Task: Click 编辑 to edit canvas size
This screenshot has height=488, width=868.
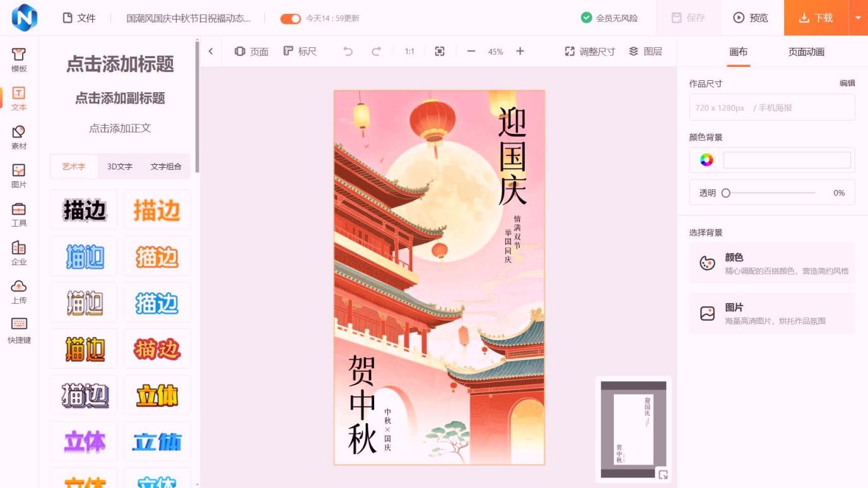Action: tap(847, 83)
